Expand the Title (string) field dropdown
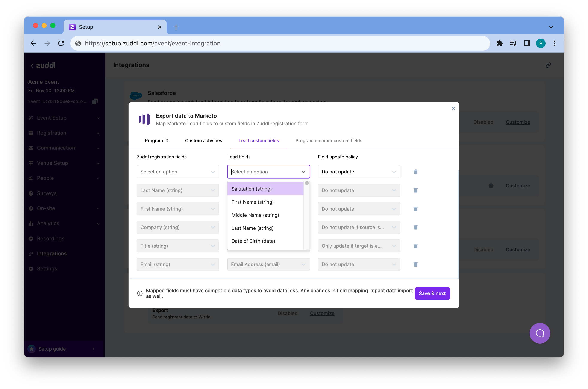The image size is (588, 389). (x=178, y=246)
